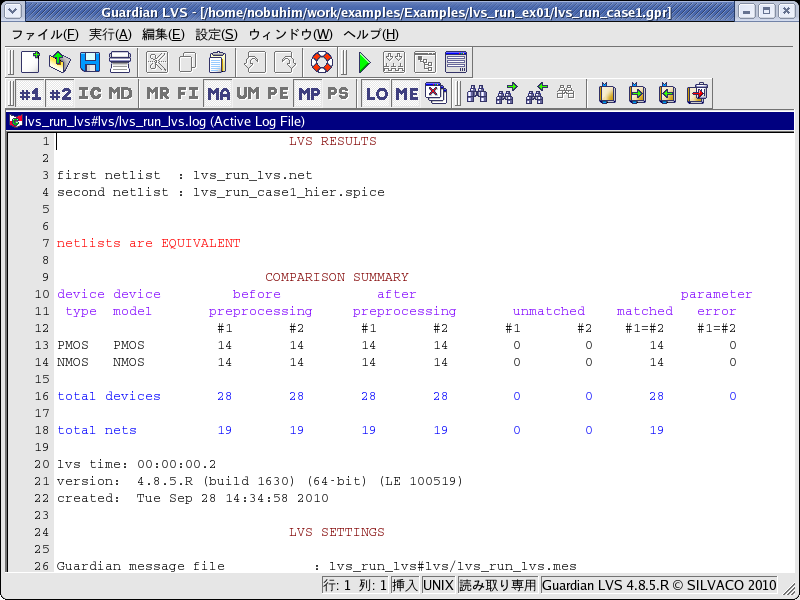
Task: Click the 'created: Tue Sep 28' line
Action: (x=193, y=498)
